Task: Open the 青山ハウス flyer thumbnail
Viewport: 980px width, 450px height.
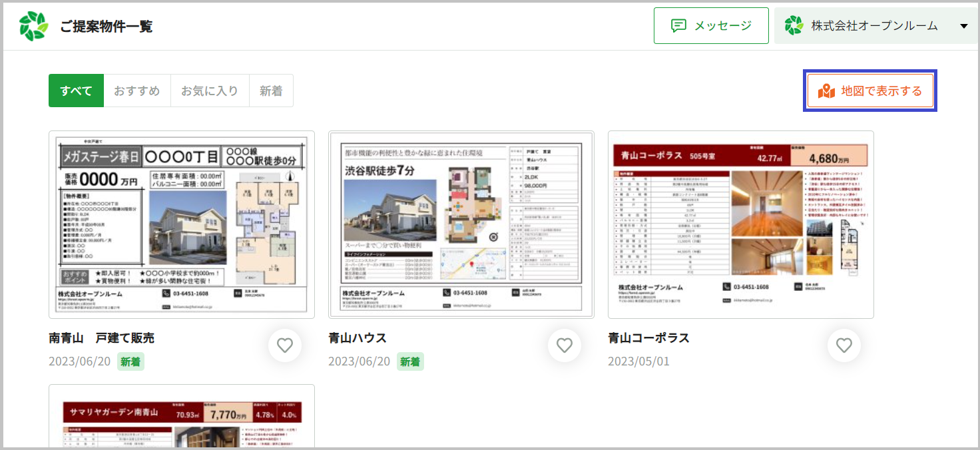Action: coord(461,224)
